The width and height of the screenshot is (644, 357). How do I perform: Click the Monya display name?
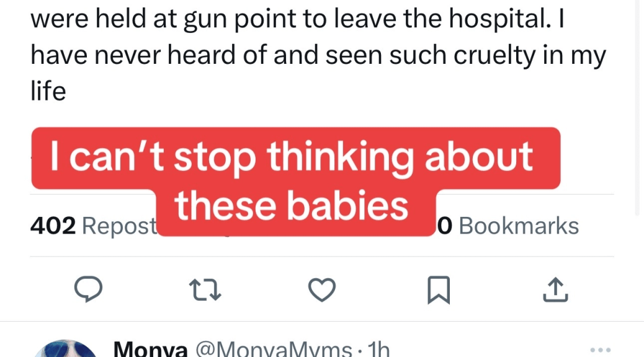[151, 350]
